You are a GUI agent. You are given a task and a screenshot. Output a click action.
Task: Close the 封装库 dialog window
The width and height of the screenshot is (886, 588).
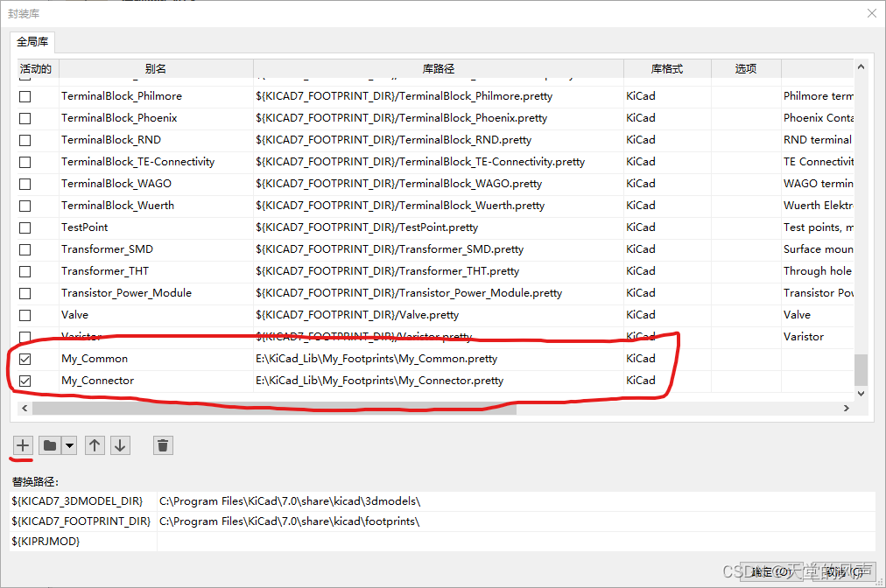click(x=872, y=13)
